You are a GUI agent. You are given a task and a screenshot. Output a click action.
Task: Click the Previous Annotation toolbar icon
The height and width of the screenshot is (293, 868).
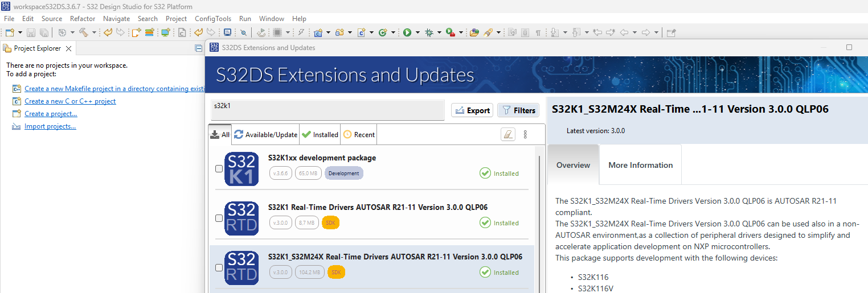(x=576, y=32)
